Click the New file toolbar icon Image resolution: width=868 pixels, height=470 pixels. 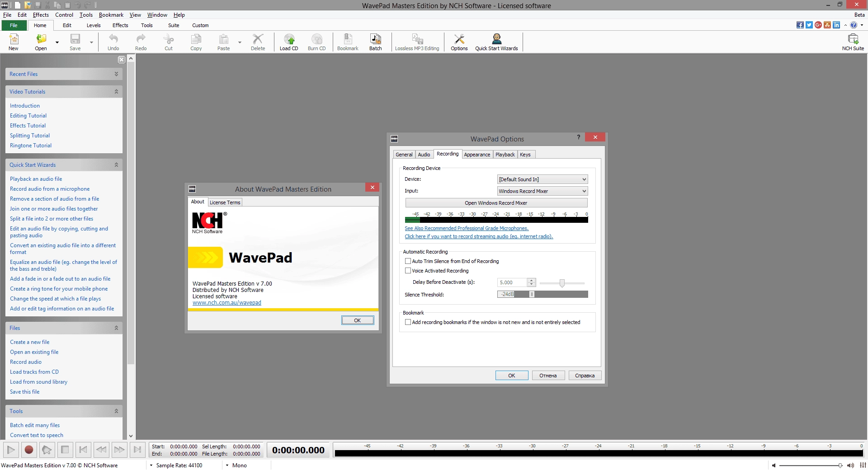(14, 42)
